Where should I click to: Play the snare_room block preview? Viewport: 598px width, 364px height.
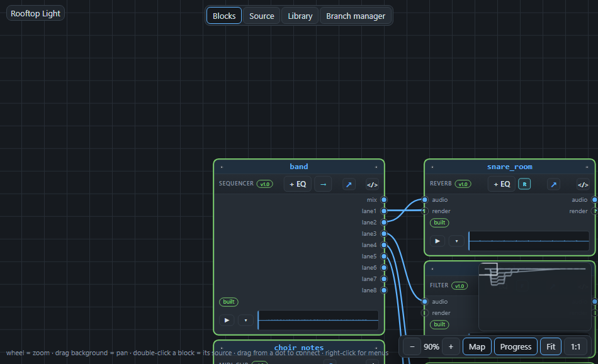(437, 241)
